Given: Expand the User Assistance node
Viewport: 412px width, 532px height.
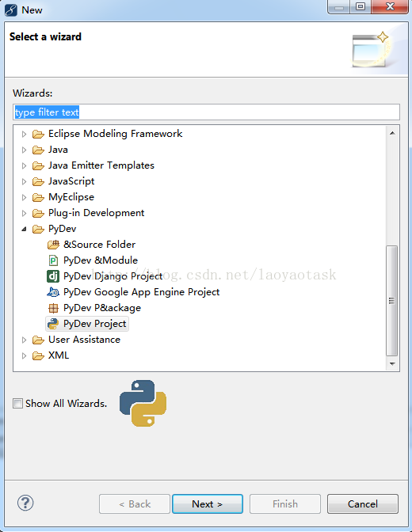Looking at the screenshot, I should (x=24, y=340).
